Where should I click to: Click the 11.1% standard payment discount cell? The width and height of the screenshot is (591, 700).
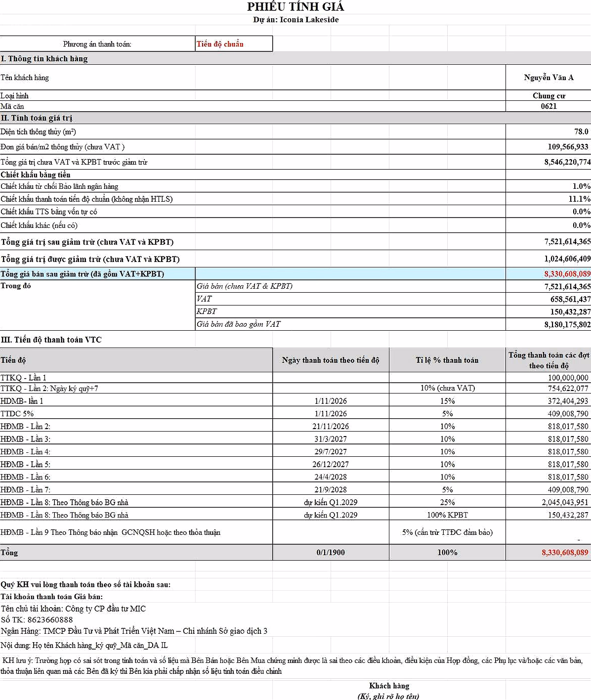pos(549,199)
